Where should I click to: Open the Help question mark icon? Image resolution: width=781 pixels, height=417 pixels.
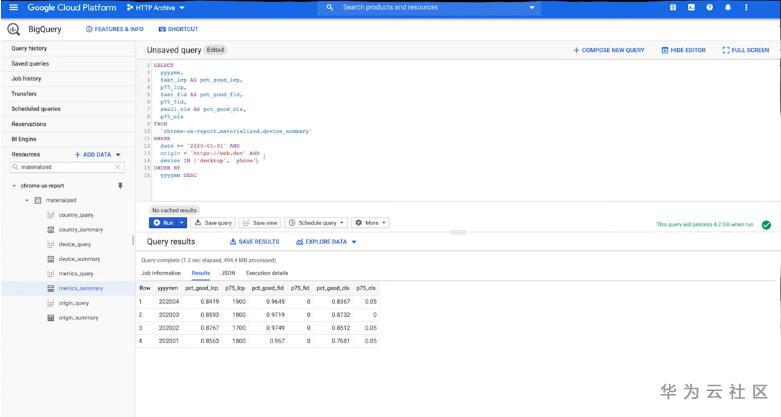coord(709,7)
